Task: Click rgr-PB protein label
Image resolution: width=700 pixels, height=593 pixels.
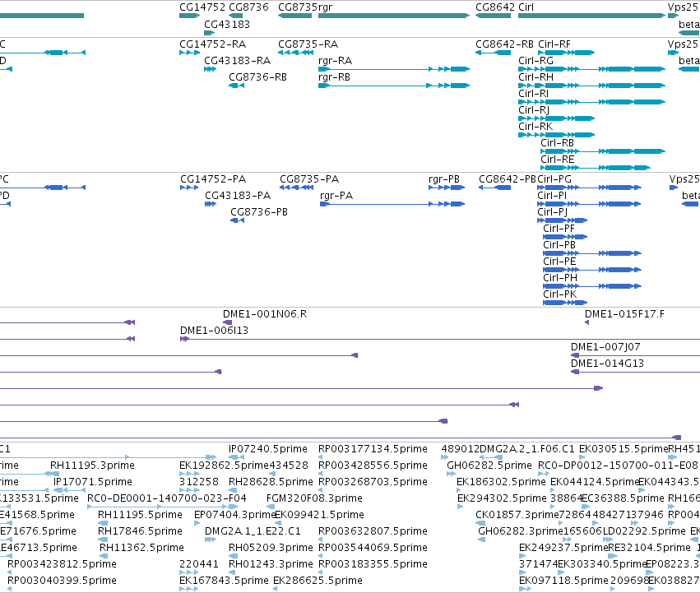Action: [x=444, y=179]
